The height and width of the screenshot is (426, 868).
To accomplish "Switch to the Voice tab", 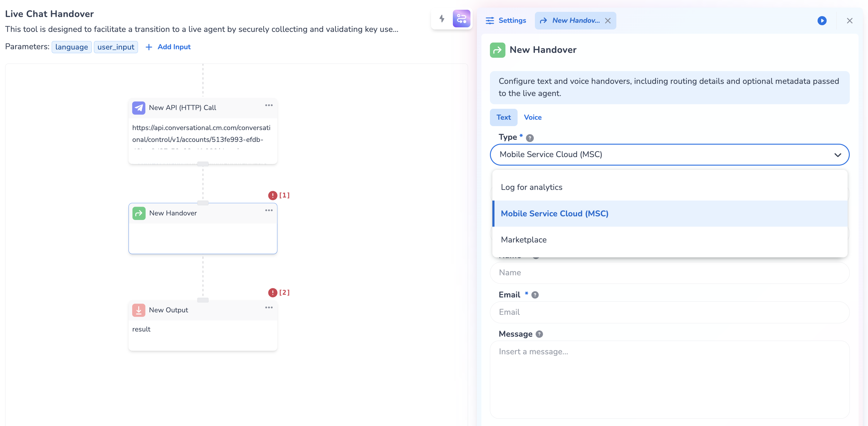I will [532, 118].
